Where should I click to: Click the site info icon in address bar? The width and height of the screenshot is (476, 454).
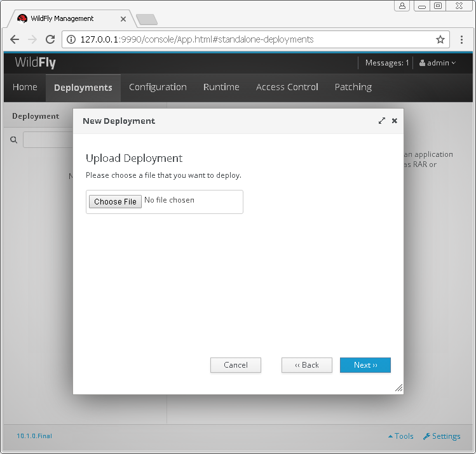pyautogui.click(x=71, y=39)
